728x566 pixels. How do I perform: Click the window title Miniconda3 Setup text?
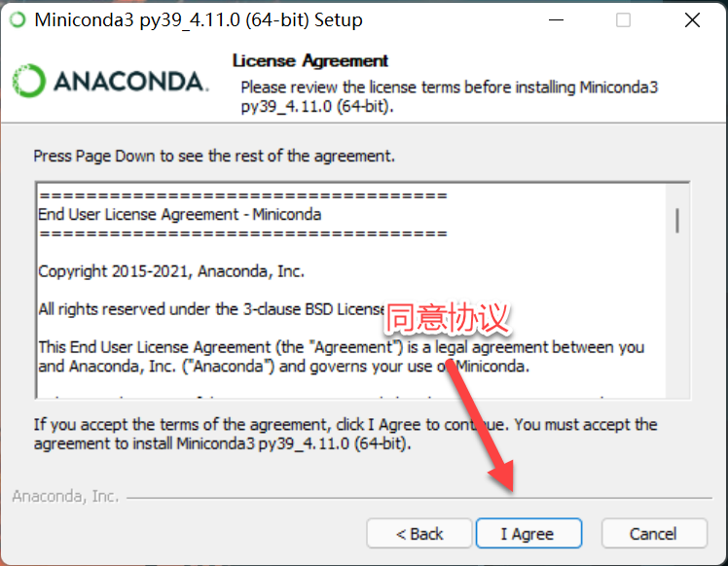click(x=199, y=20)
